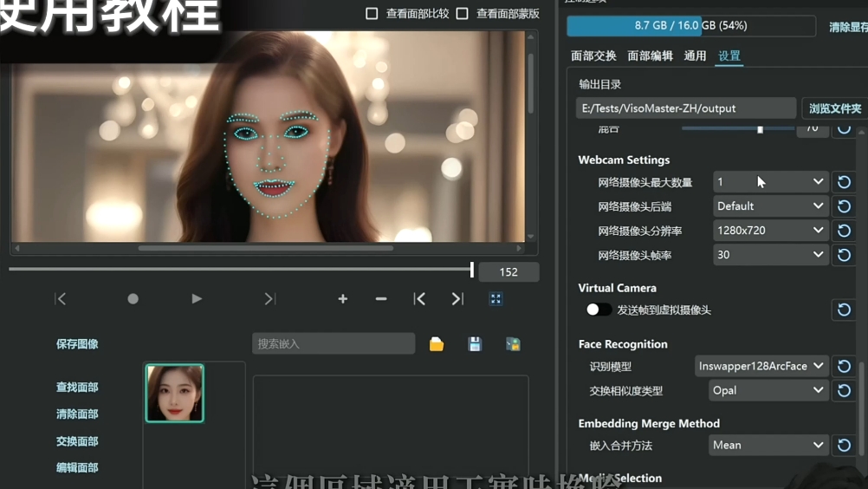Switch to the 面部交换 tab
The width and height of the screenshot is (868, 489).
593,55
